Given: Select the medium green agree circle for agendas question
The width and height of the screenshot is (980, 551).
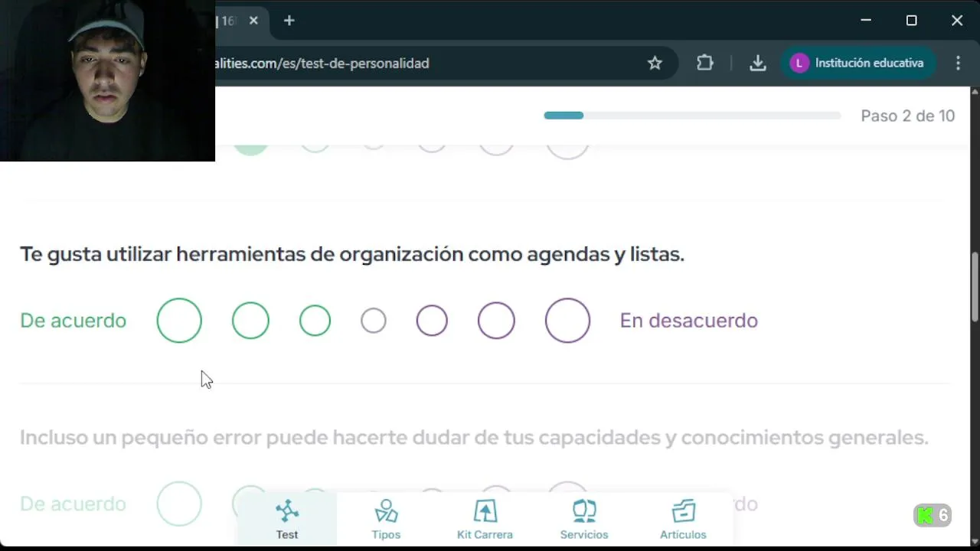Looking at the screenshot, I should click(x=250, y=321).
